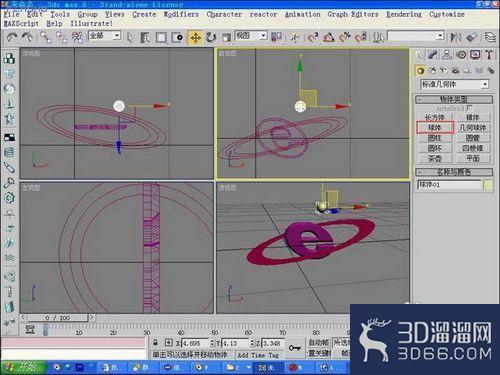Click the Mirror tool icon
Screen dimensions: 500x375
(456, 37)
